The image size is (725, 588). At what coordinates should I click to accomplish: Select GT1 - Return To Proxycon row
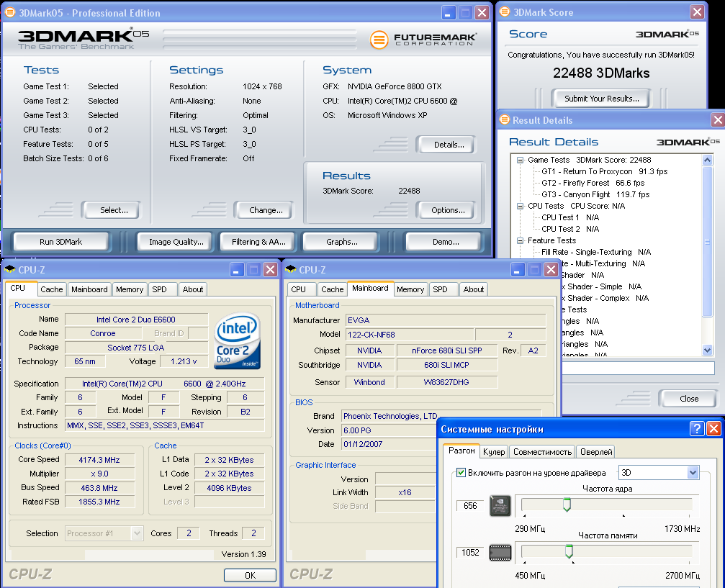[604, 171]
